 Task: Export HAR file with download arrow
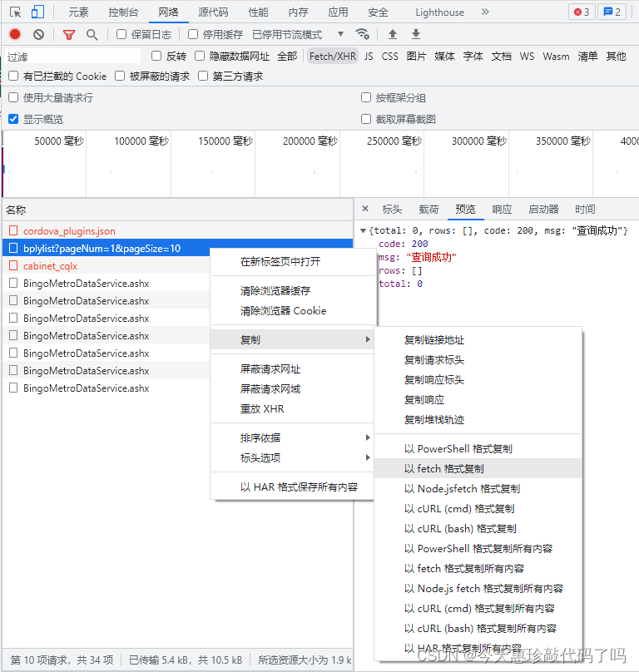coord(415,34)
